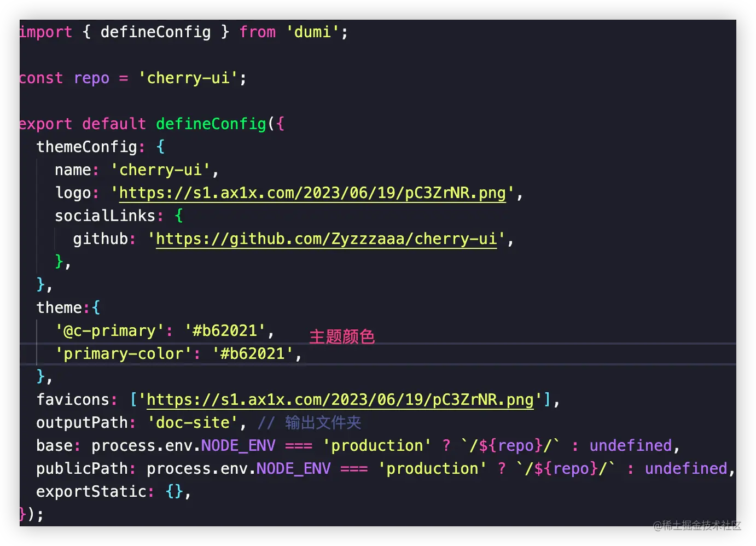
Task: Open the logo URL link
Action: 312,193
